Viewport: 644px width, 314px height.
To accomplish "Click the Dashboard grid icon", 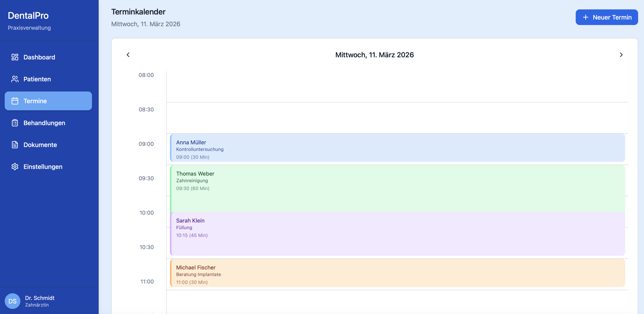I will pyautogui.click(x=15, y=57).
